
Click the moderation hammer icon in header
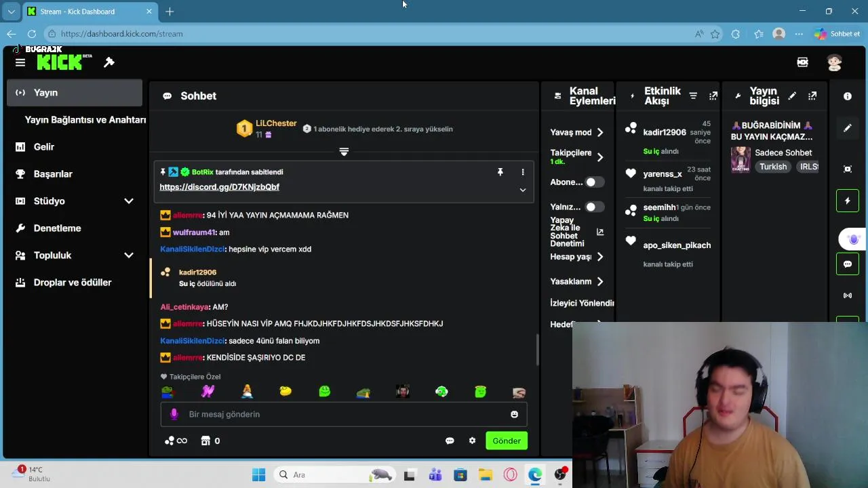coord(109,62)
